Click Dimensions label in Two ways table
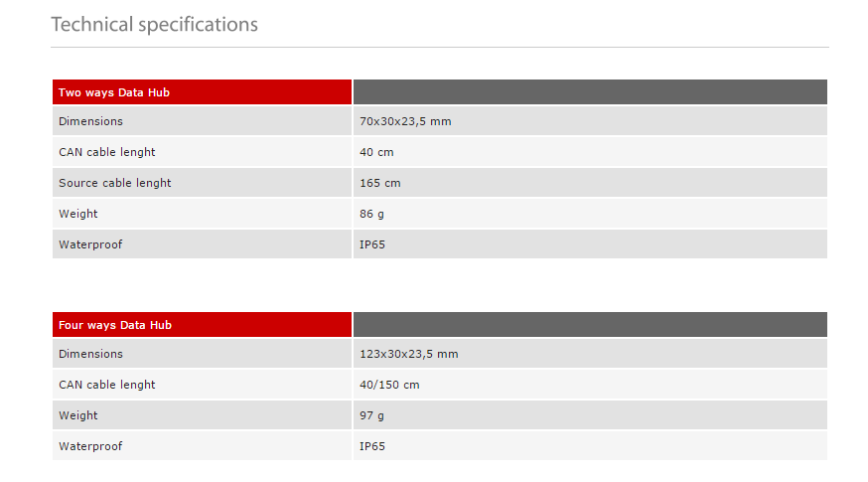 tap(90, 121)
